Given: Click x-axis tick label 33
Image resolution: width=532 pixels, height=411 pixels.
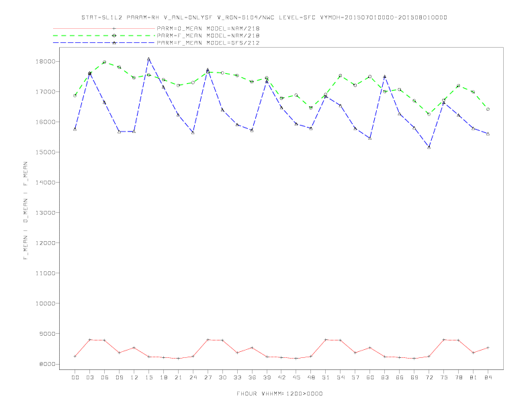Looking at the screenshot, I should pos(237,377).
